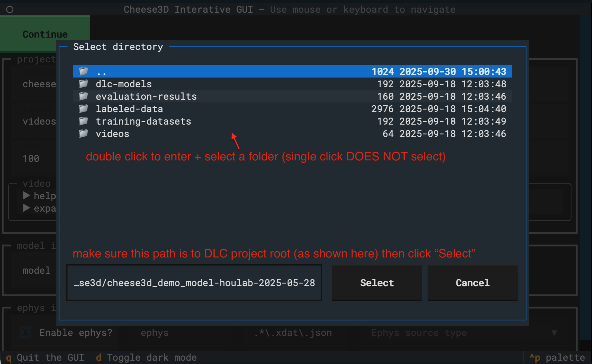Click the directory path input field
The image size is (592, 364).
click(x=194, y=283)
